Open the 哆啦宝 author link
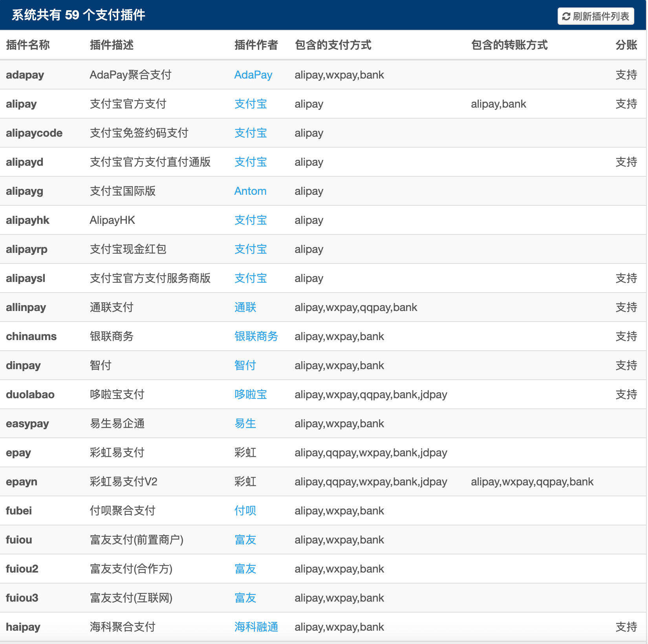648x644 pixels. point(250,395)
